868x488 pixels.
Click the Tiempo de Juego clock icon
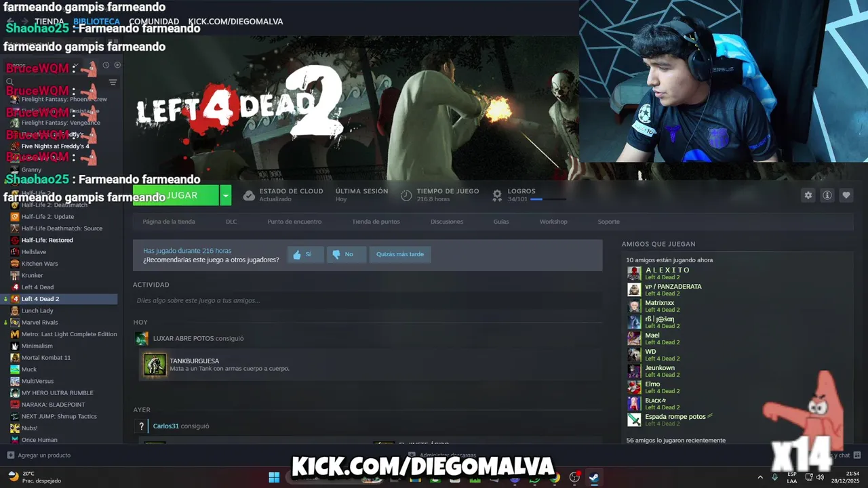[x=406, y=195]
